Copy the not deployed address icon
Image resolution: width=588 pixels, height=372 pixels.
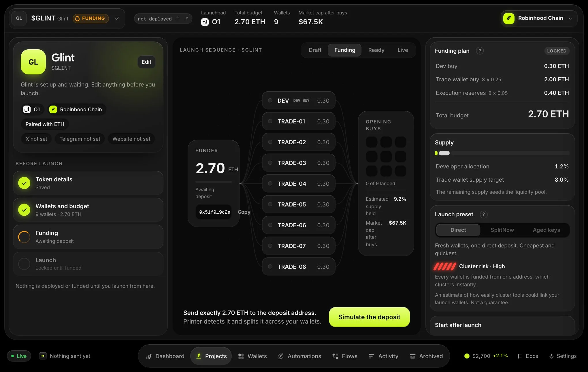[x=178, y=19]
